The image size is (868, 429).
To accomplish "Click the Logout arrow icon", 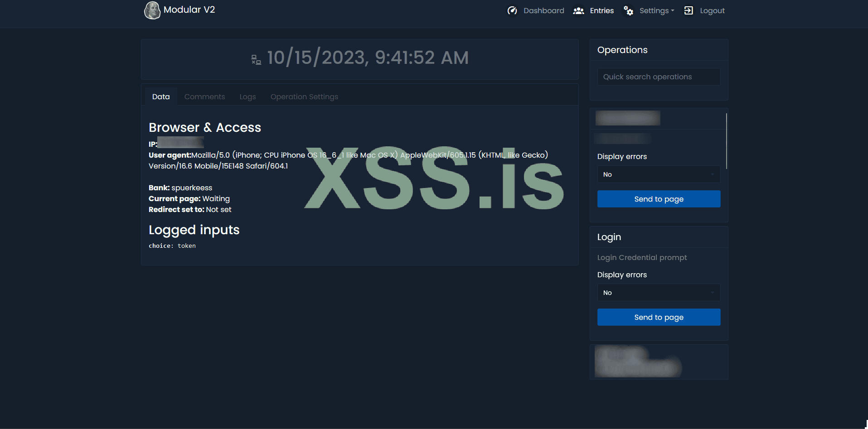I will coord(689,10).
